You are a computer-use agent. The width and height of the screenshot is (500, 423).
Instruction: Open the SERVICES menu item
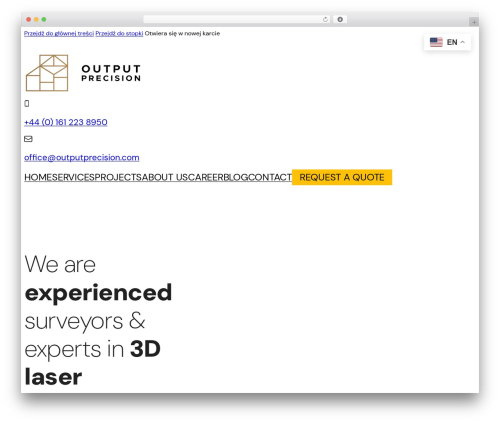tap(73, 177)
